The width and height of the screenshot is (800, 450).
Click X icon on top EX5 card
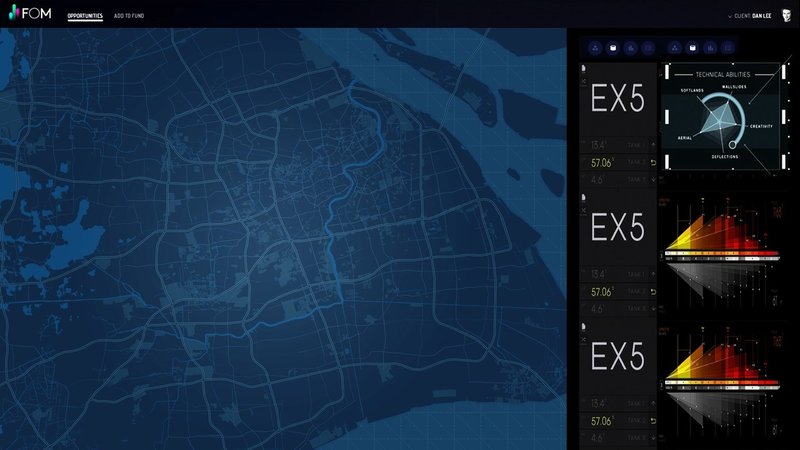click(584, 81)
